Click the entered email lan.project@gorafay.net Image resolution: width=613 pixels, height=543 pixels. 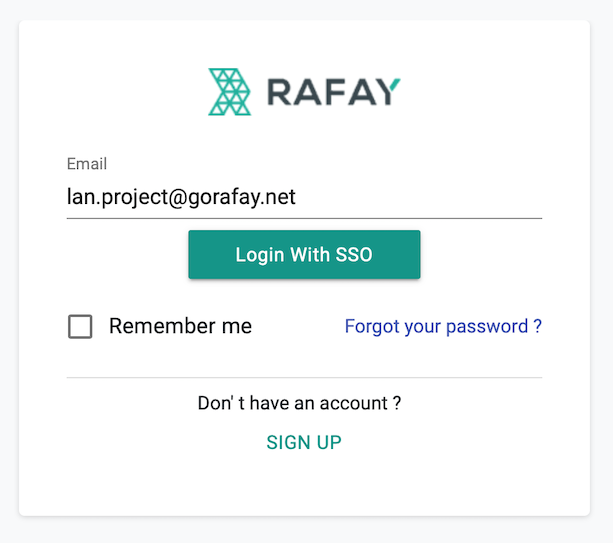click(x=181, y=197)
